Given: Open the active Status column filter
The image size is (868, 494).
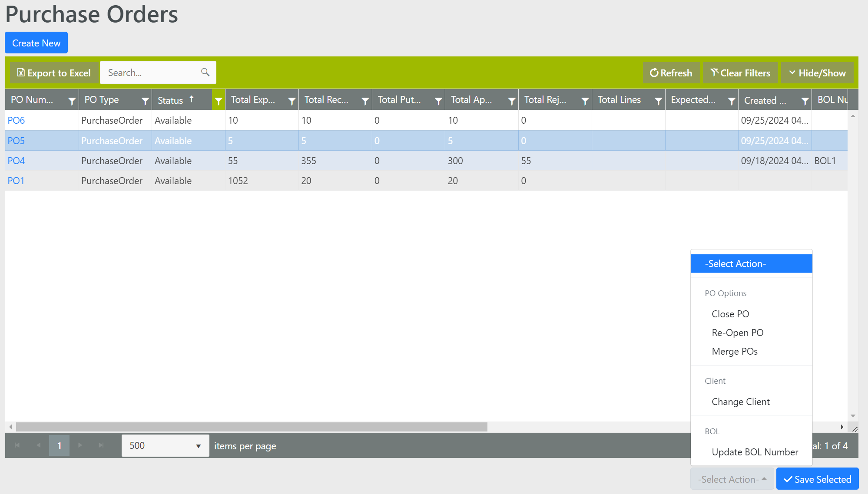Looking at the screenshot, I should click(x=219, y=101).
